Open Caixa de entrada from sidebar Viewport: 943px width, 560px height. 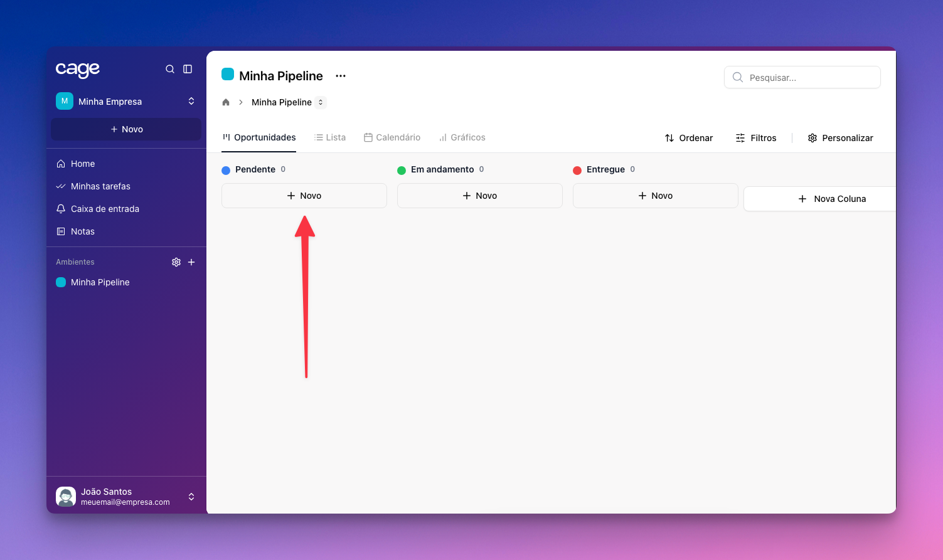click(x=105, y=209)
